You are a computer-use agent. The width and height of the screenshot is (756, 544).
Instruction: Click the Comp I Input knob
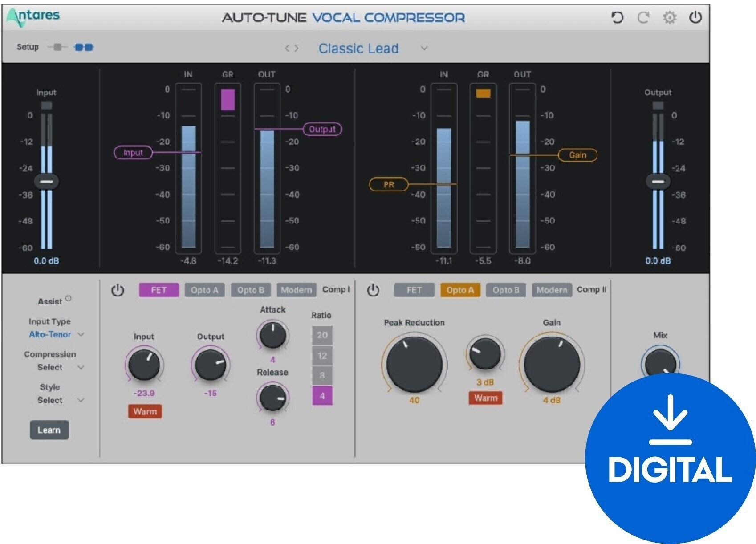pos(144,365)
